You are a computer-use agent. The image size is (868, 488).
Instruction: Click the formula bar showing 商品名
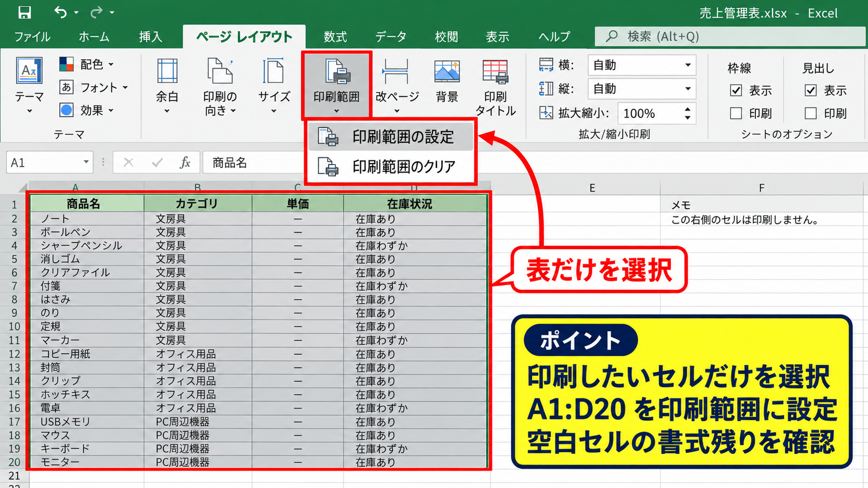pyautogui.click(x=253, y=162)
